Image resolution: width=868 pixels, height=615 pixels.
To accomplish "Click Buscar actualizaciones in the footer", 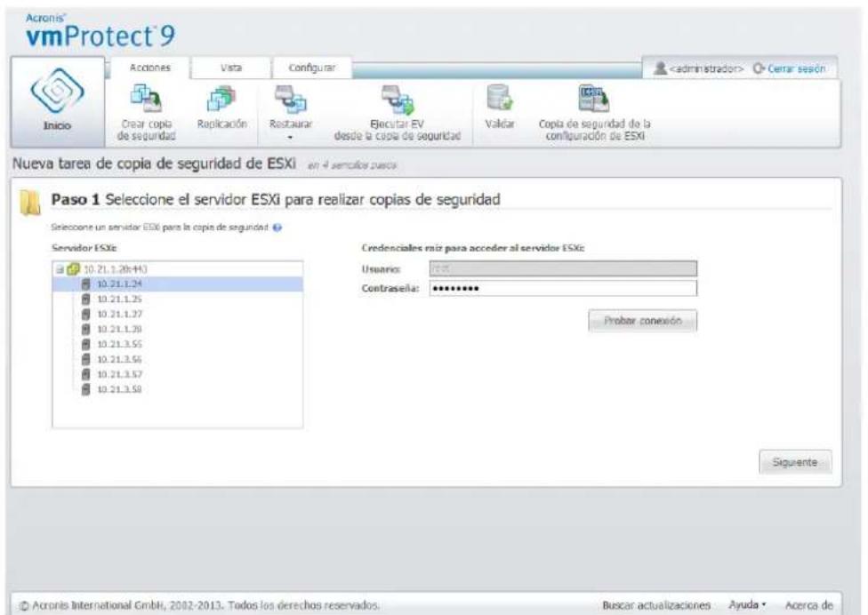I will 656,605.
